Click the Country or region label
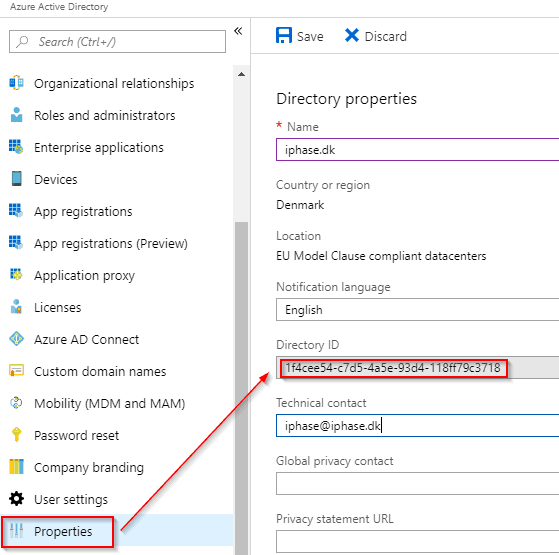Screen dimensions: 559x555 pyautogui.click(x=323, y=185)
